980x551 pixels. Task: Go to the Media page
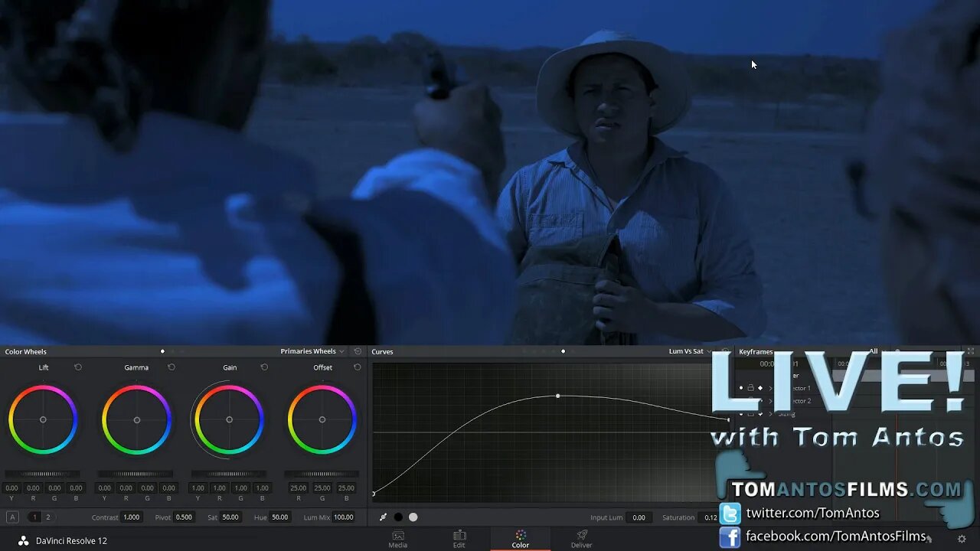398,540
